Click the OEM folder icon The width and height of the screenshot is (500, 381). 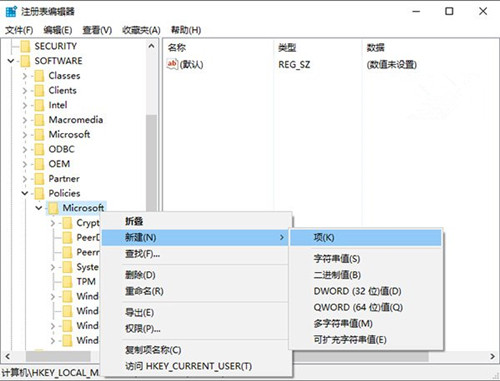(39, 164)
